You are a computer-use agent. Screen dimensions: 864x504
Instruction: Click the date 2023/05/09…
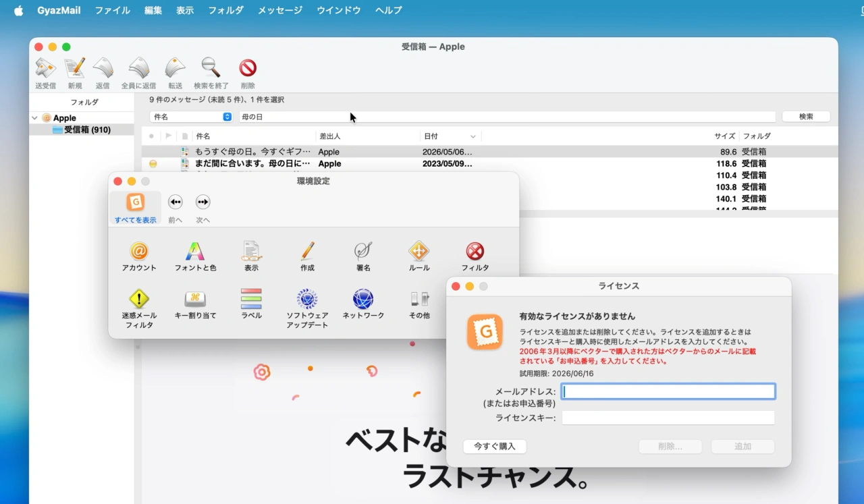pos(448,163)
